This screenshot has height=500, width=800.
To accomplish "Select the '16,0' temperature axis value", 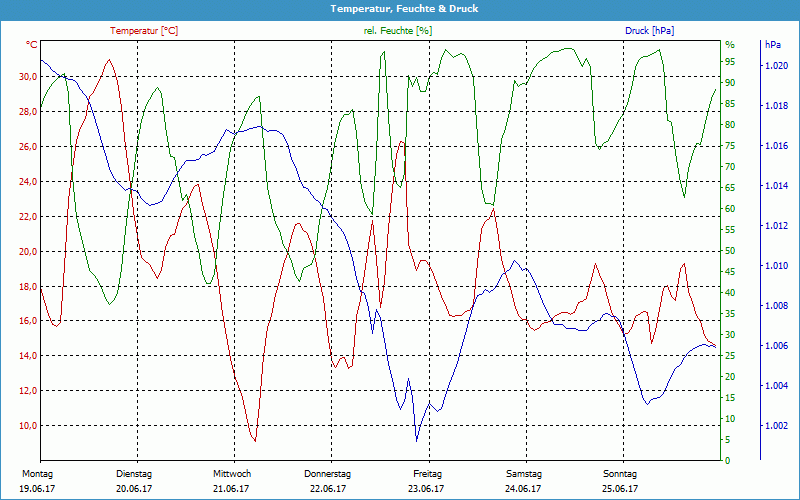I will click(28, 320).
